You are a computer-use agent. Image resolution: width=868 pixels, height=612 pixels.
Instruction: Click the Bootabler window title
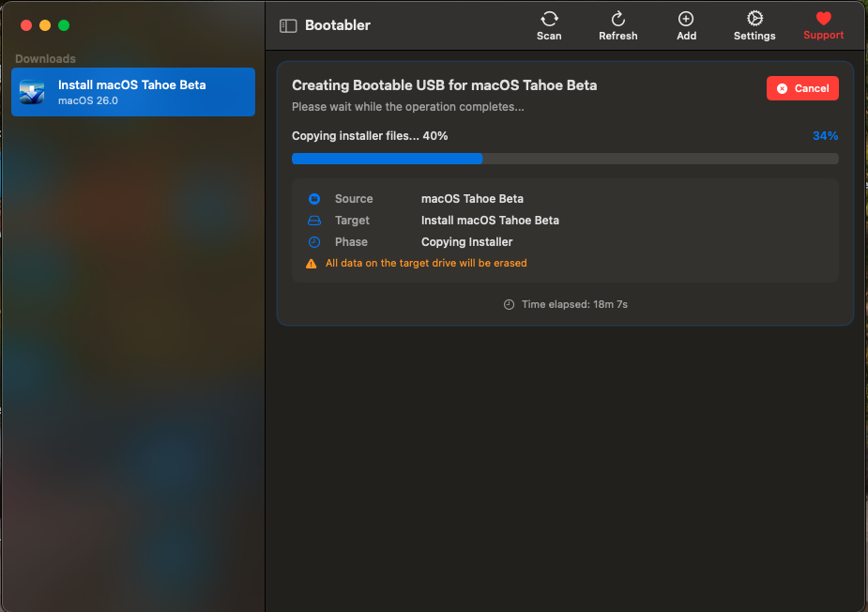[x=338, y=25]
